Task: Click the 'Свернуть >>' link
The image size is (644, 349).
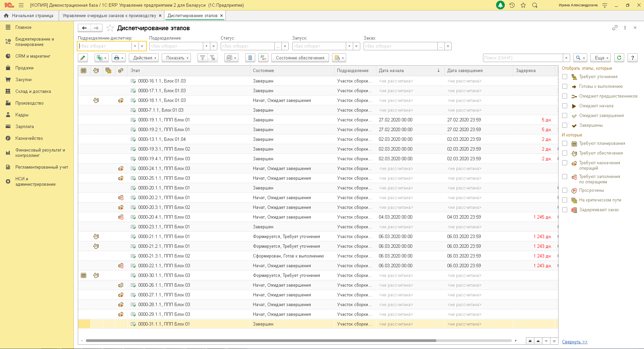Action: point(575,342)
